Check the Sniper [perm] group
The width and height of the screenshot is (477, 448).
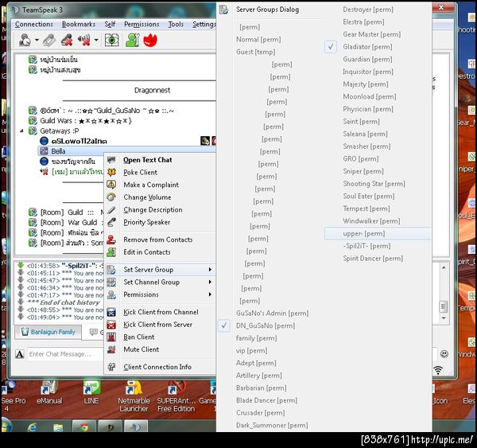[363, 171]
